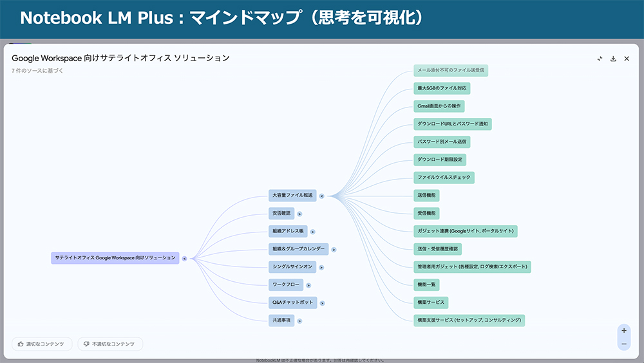Select the シングルサインオン node
Viewport: 644px width, 363px height.
292,267
